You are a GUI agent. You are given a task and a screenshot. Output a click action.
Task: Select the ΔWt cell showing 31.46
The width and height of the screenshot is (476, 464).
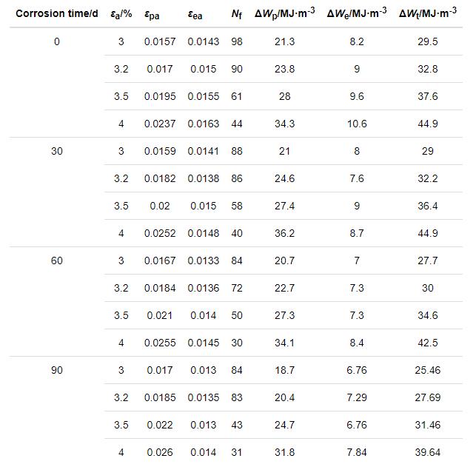point(427,425)
